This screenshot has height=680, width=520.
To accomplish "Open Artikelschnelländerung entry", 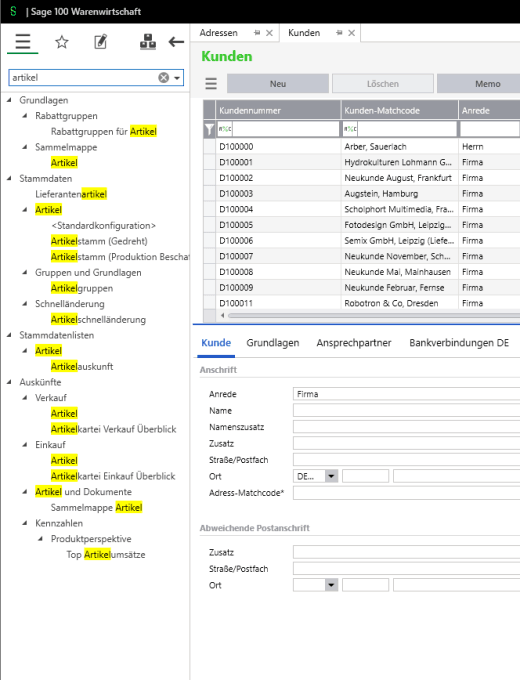I will [98, 320].
